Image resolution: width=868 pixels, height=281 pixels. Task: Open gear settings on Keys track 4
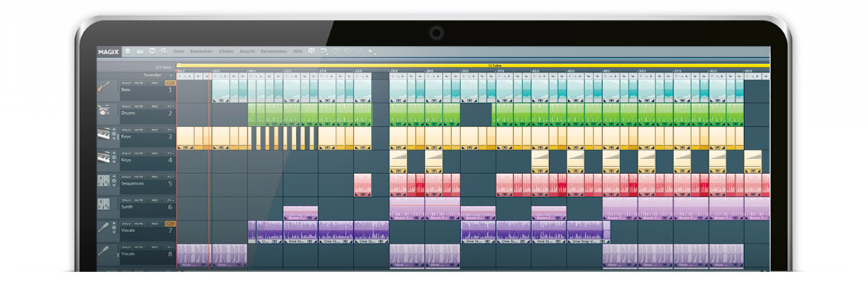click(114, 157)
